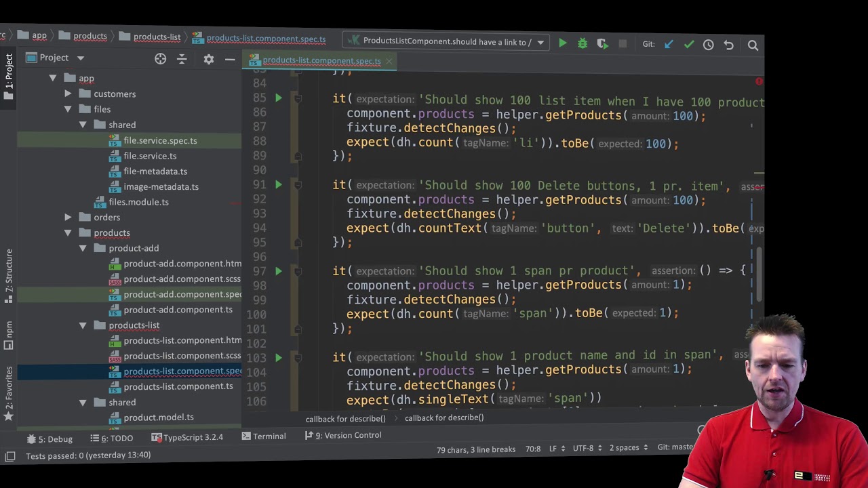Click the editor vertical scrollbar
The image size is (868, 488).
[759, 276]
